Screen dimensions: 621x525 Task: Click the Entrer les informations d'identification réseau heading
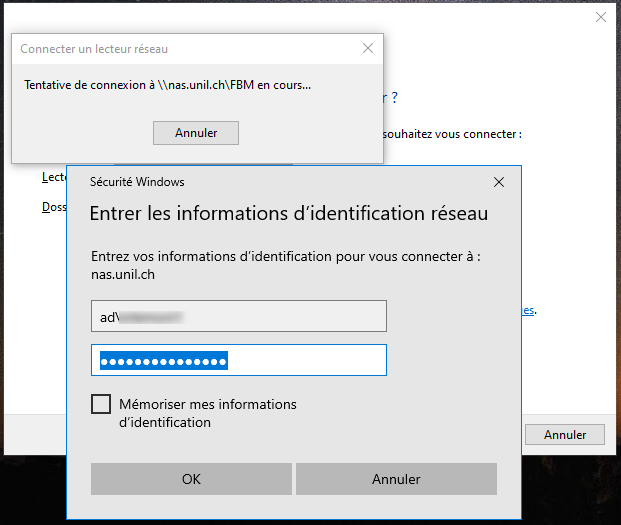click(289, 213)
